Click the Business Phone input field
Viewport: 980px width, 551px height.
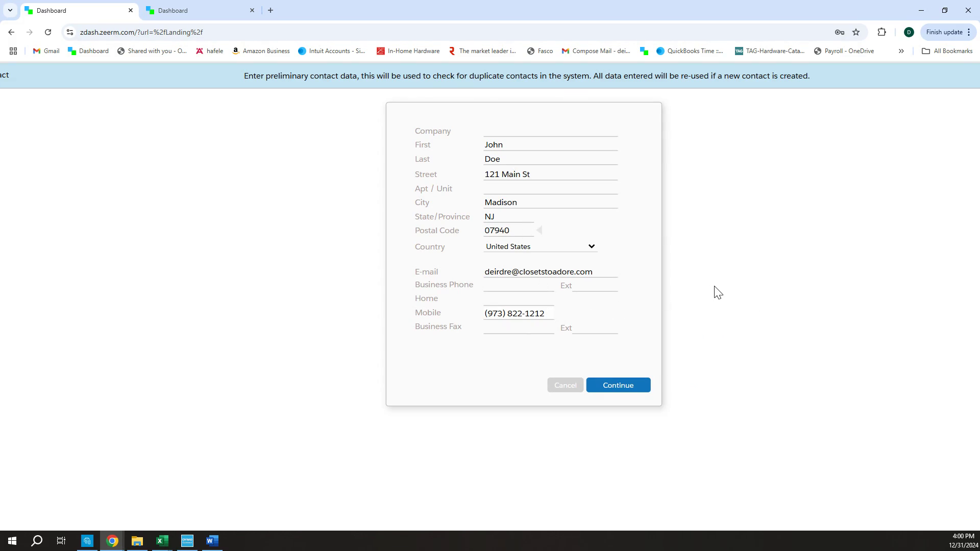point(518,285)
